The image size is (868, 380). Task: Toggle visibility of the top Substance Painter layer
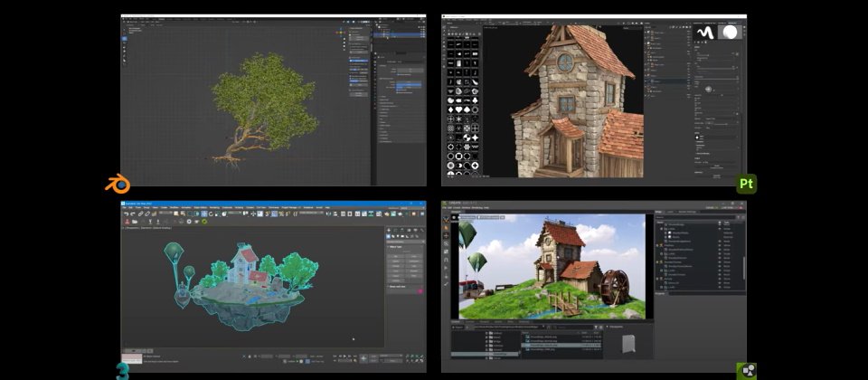(646, 33)
